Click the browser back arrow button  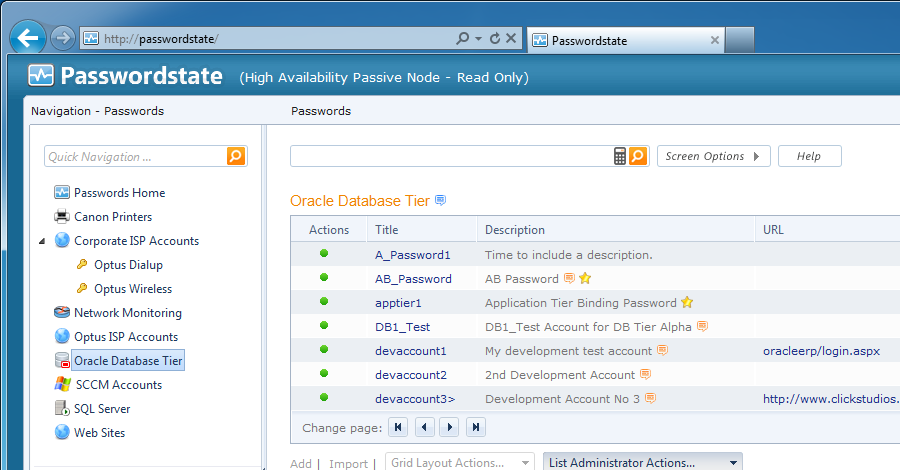click(x=28, y=38)
